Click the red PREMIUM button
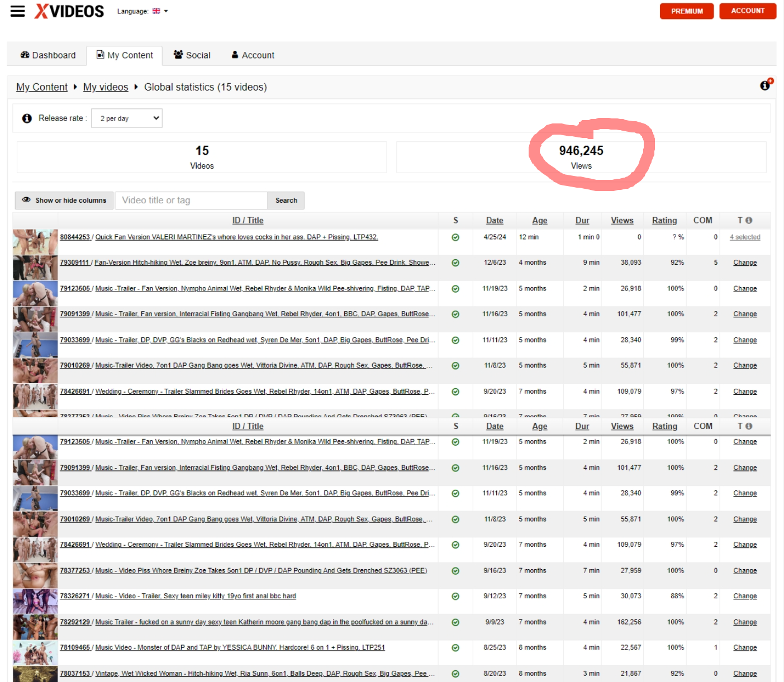 pyautogui.click(x=686, y=11)
